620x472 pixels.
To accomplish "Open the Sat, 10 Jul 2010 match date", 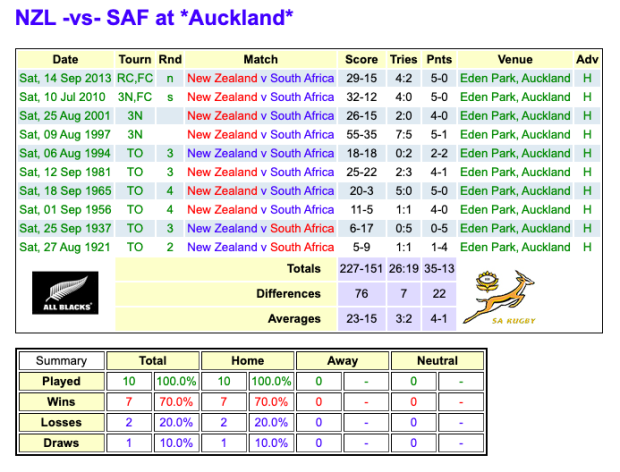I will pyautogui.click(x=62, y=97).
